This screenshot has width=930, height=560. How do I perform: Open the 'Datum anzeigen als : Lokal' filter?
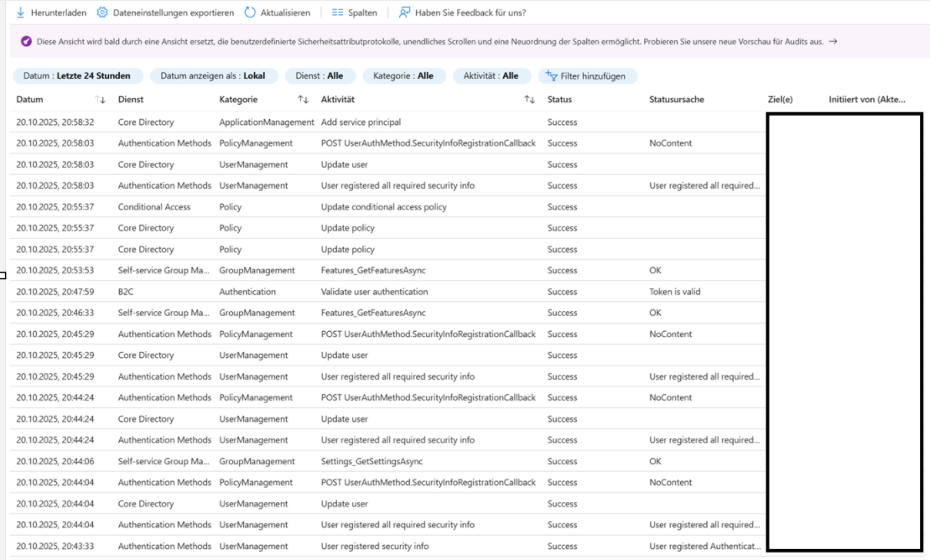coord(213,76)
